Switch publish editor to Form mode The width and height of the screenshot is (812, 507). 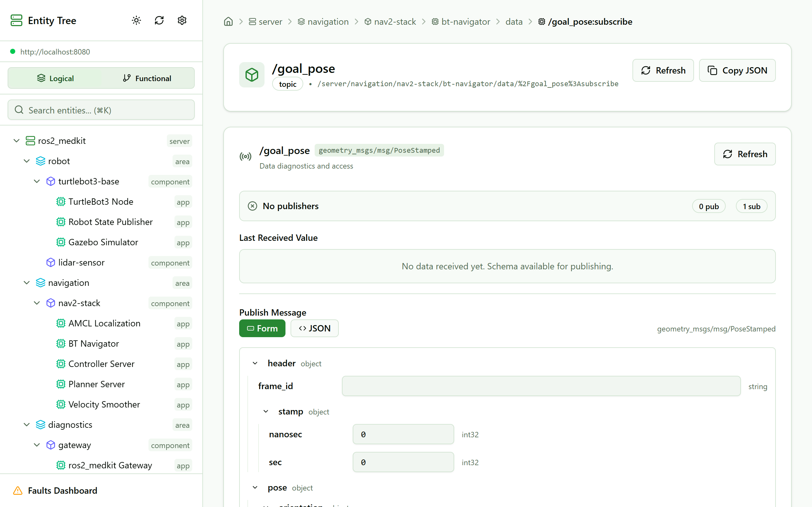click(262, 328)
